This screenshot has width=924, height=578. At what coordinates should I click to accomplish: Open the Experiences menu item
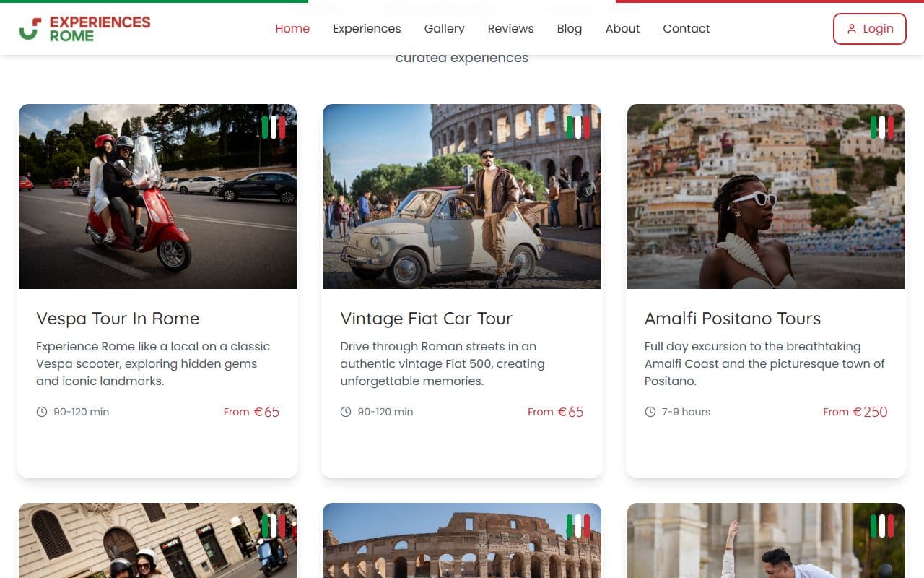367,29
